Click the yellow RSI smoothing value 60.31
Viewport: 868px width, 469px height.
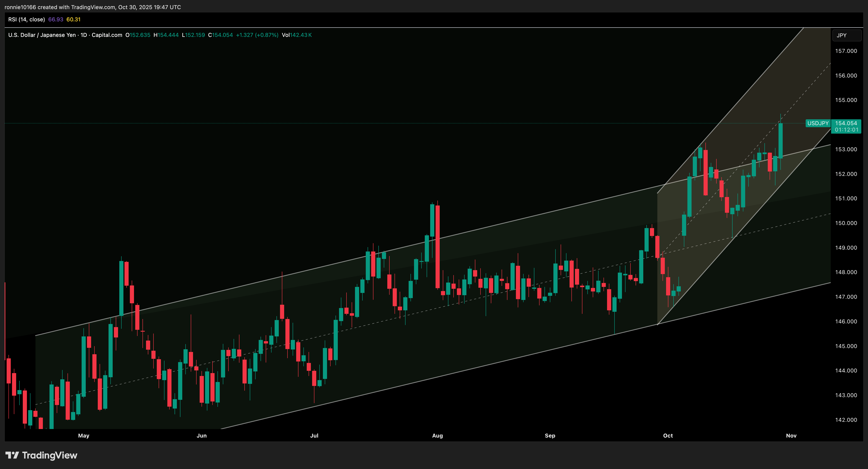(74, 19)
